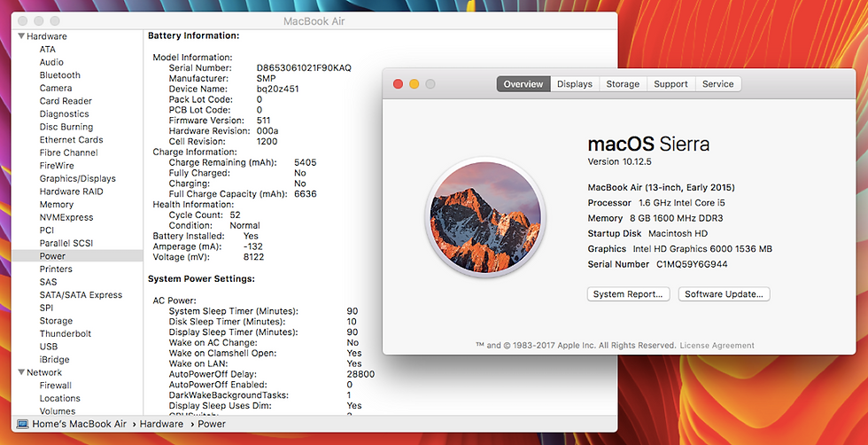Click the macOS Sierra mountain logo
Viewport: 868px width, 445px height.
485,218
